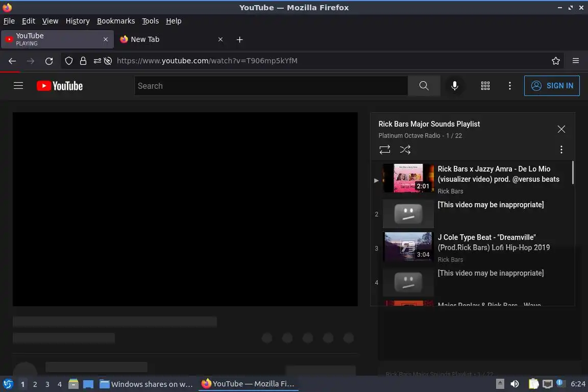The width and height of the screenshot is (588, 392).
Task: Switch to workspace 4
Action: pyautogui.click(x=59, y=384)
